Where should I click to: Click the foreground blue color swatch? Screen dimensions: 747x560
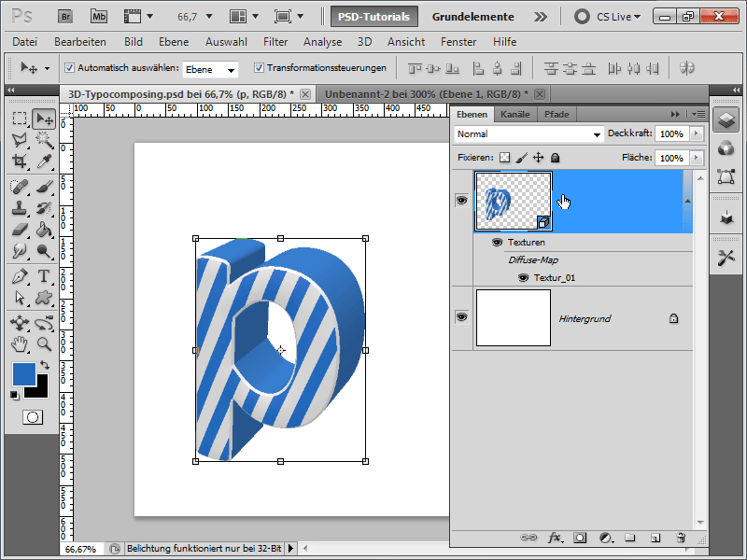coord(23,374)
